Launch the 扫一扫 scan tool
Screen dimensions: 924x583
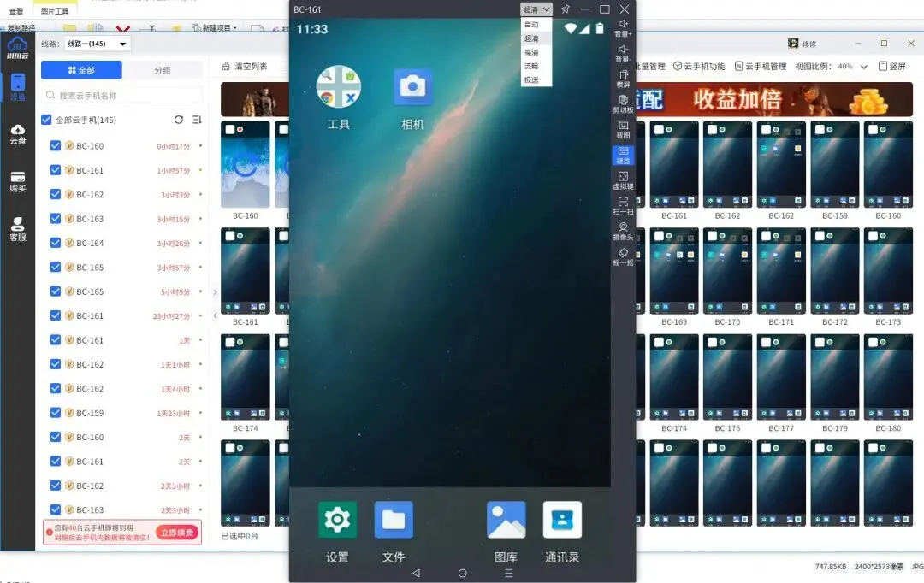click(x=623, y=205)
